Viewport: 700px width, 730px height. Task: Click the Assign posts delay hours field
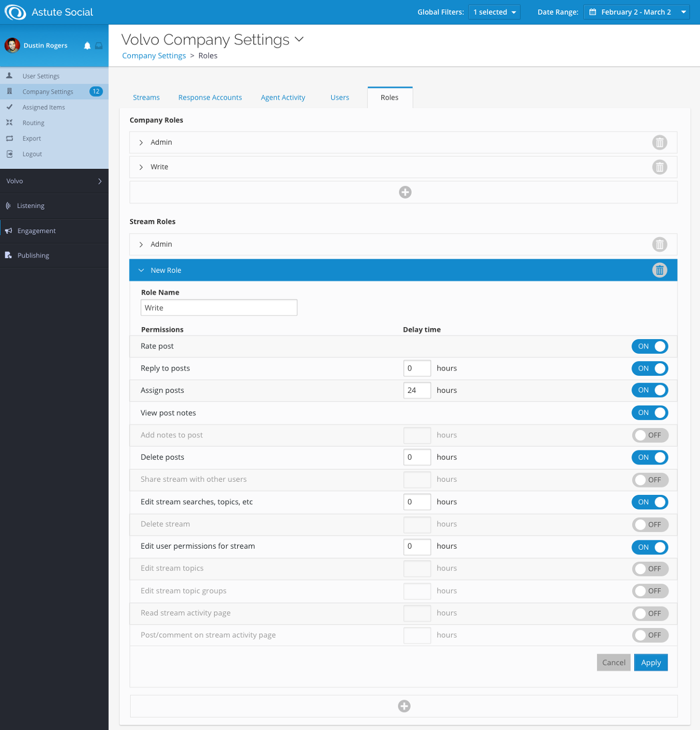tap(417, 390)
